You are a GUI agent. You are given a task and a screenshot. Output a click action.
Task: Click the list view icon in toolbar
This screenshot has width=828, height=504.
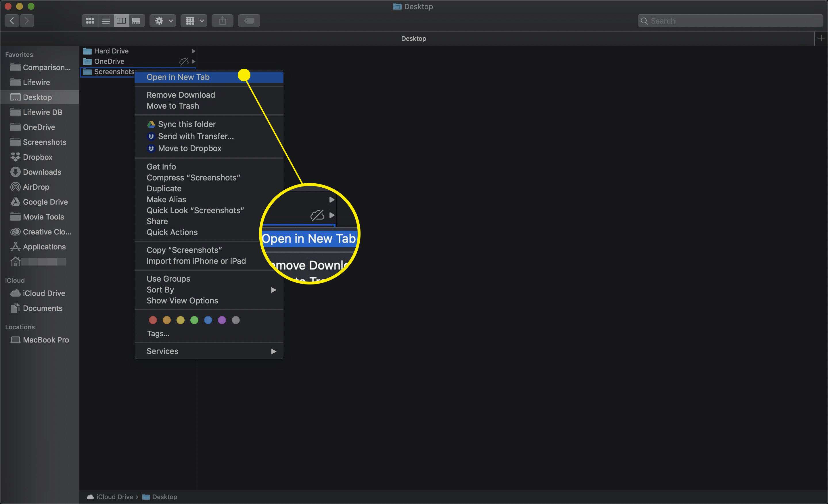tap(105, 21)
